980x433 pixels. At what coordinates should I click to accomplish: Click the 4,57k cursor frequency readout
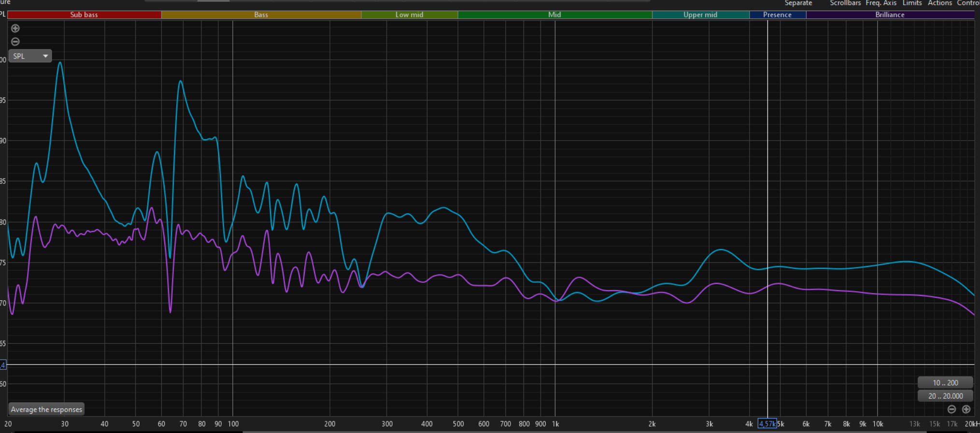tap(767, 424)
